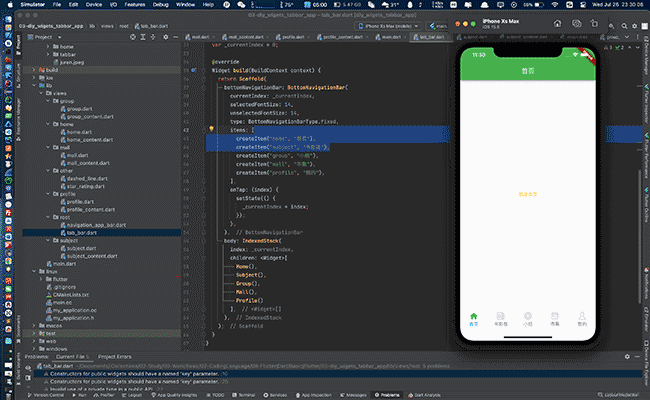This screenshot has width=650, height=400.
Task: Click the locate-in-project target icon
Action: coord(133,37)
